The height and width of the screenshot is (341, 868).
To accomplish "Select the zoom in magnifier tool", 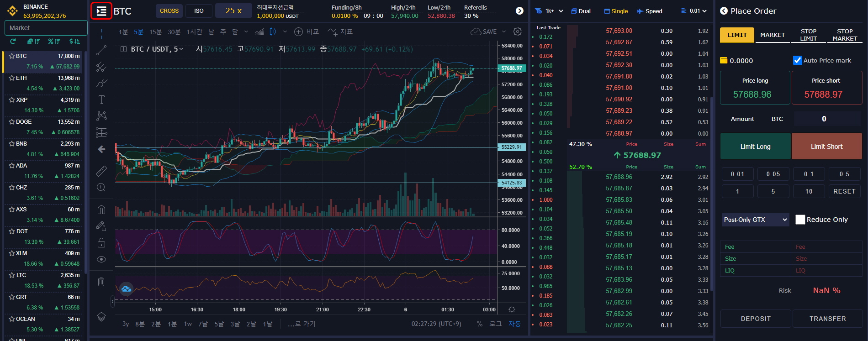I will [x=101, y=188].
